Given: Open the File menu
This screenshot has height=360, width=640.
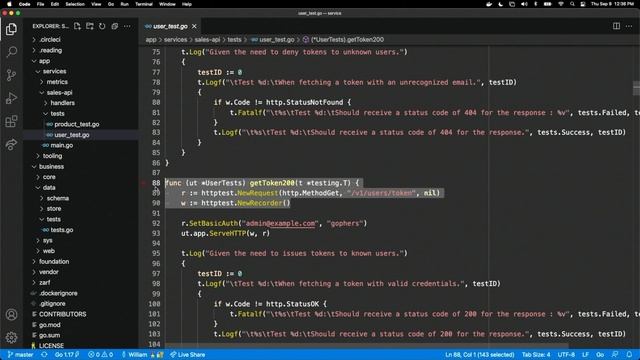Looking at the screenshot, I should tap(40, 4).
